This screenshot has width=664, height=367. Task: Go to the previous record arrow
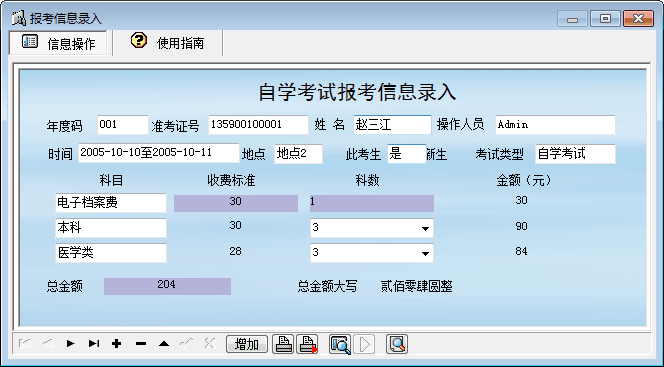(x=47, y=344)
